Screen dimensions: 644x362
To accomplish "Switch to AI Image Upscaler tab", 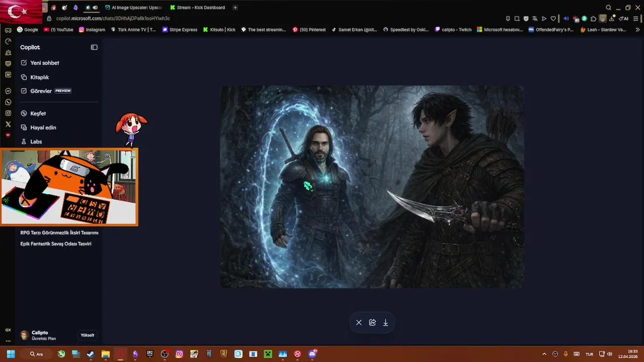I will click(x=133, y=8).
